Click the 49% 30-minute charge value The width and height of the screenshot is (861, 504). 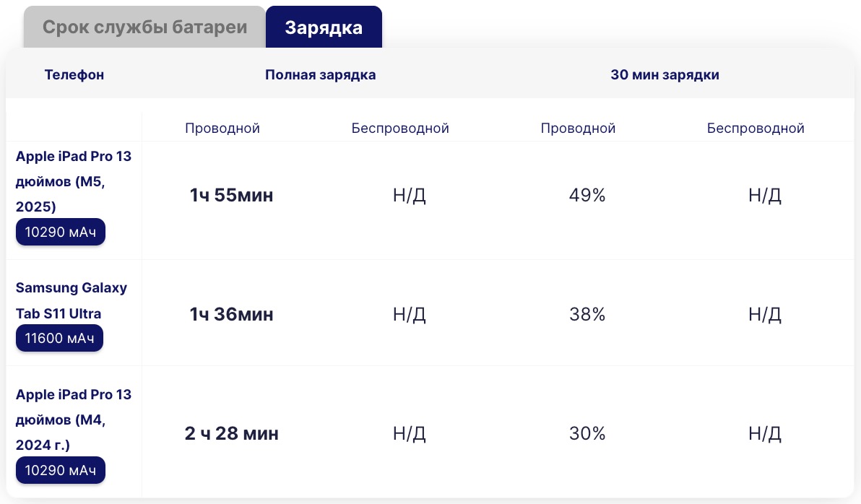tap(587, 195)
